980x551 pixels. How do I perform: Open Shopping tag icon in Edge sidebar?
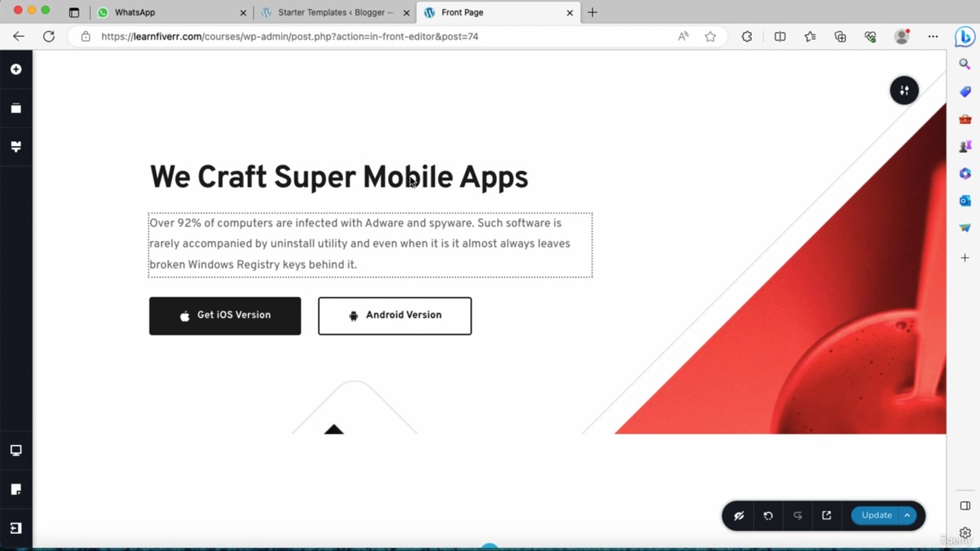tap(965, 92)
